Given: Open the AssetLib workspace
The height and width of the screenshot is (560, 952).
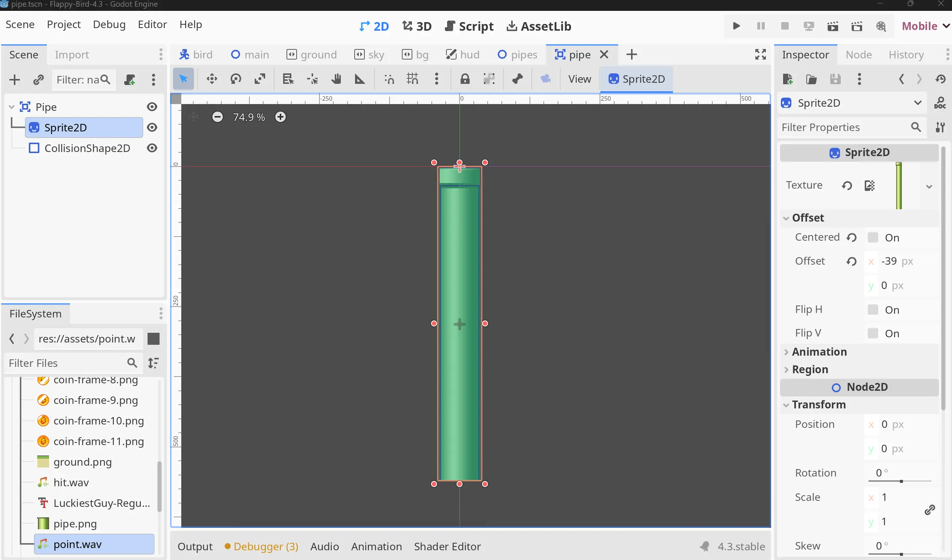Looking at the screenshot, I should pos(539,27).
